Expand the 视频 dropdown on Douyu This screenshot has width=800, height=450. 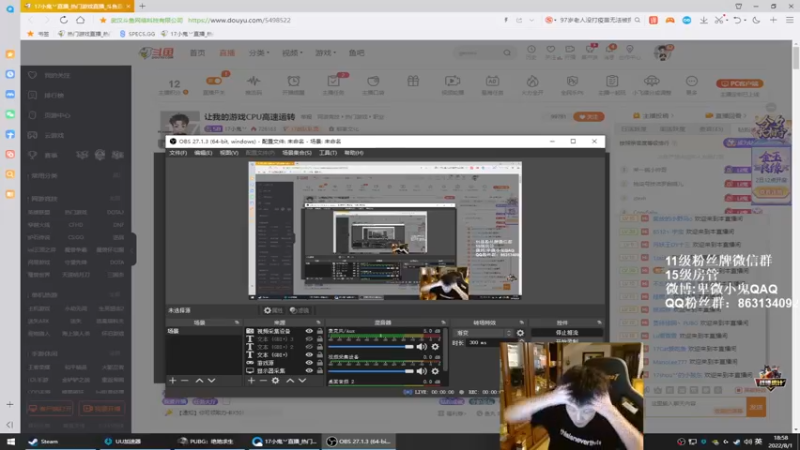click(x=292, y=53)
